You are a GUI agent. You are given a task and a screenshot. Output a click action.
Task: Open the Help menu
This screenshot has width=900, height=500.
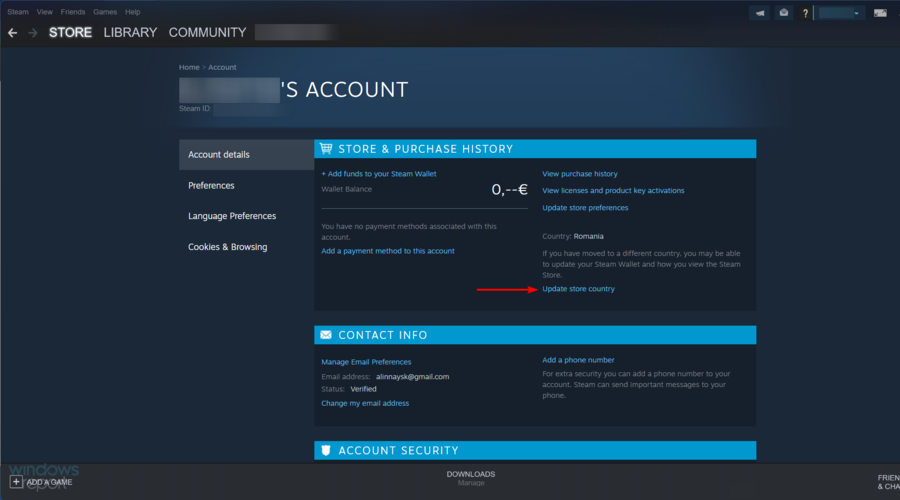(x=133, y=11)
